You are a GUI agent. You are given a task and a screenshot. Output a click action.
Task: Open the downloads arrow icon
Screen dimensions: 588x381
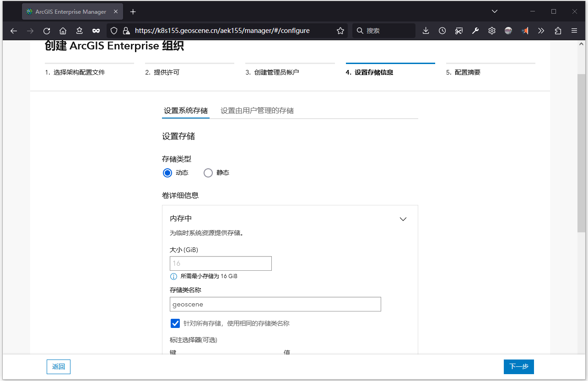tap(426, 31)
